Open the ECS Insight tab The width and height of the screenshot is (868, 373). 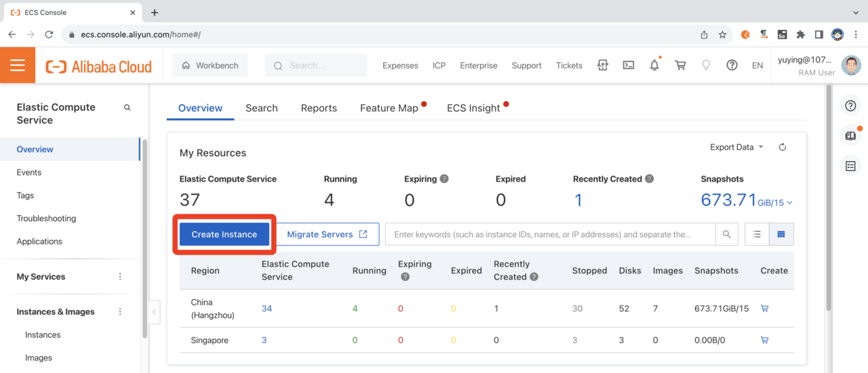click(x=473, y=109)
